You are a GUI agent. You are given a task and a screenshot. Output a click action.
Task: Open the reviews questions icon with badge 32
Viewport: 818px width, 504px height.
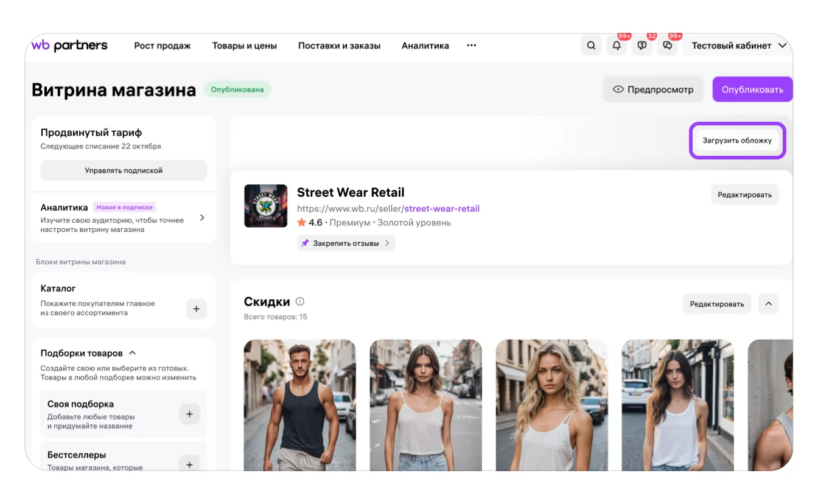tap(642, 46)
